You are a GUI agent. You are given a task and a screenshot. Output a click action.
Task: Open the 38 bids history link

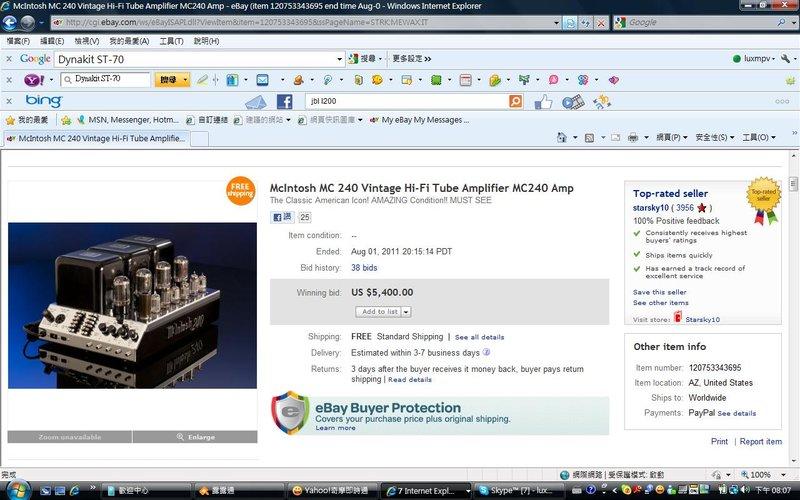364,268
